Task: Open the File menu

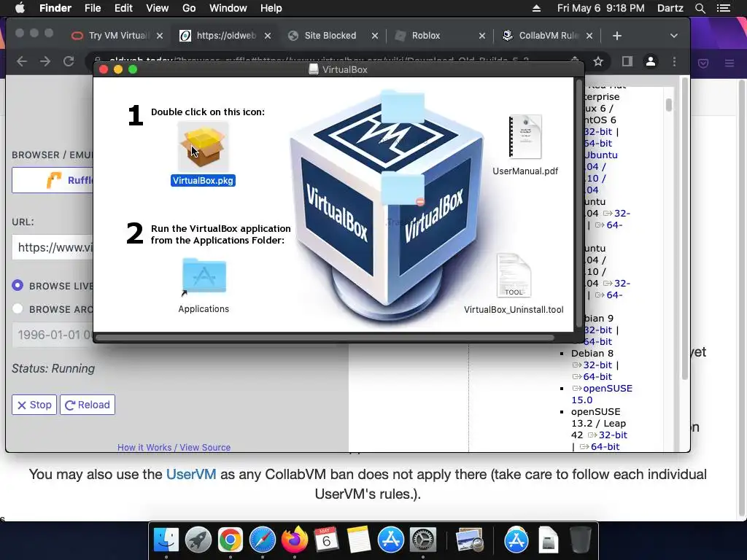Action: tap(93, 8)
